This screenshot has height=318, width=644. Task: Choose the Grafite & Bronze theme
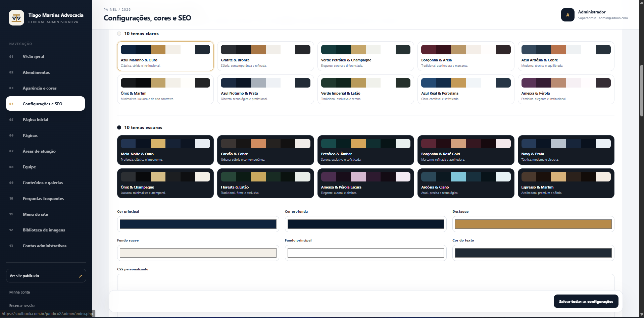[265, 56]
